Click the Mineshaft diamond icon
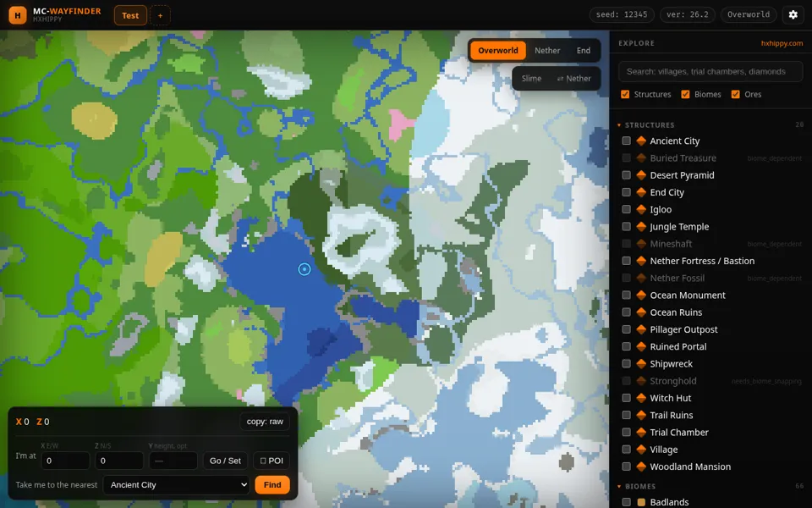812x508 pixels. pyautogui.click(x=641, y=244)
